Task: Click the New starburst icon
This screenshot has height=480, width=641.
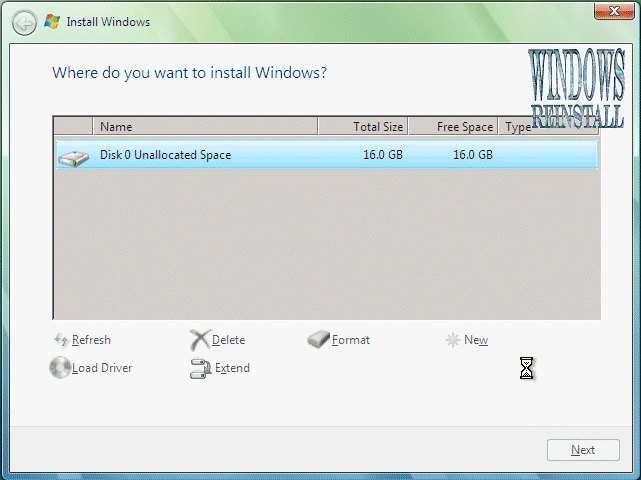Action: click(453, 340)
